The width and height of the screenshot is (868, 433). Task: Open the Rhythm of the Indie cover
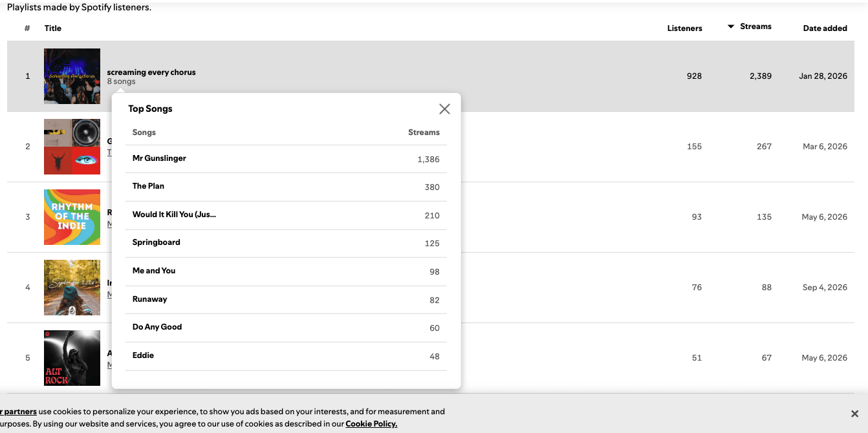[x=72, y=217]
